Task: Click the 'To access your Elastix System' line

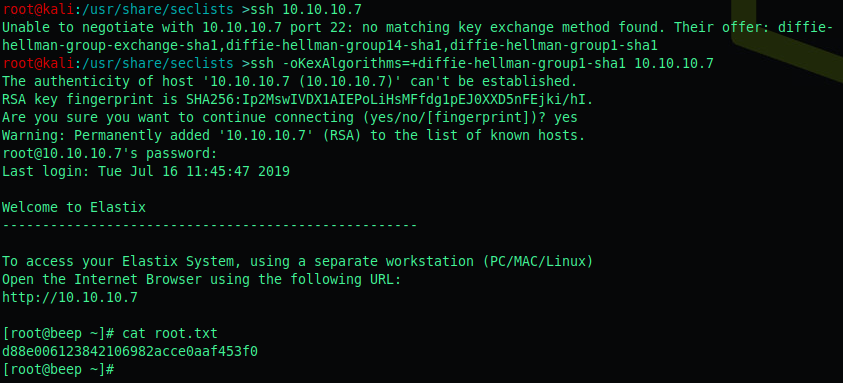Action: pos(297,261)
